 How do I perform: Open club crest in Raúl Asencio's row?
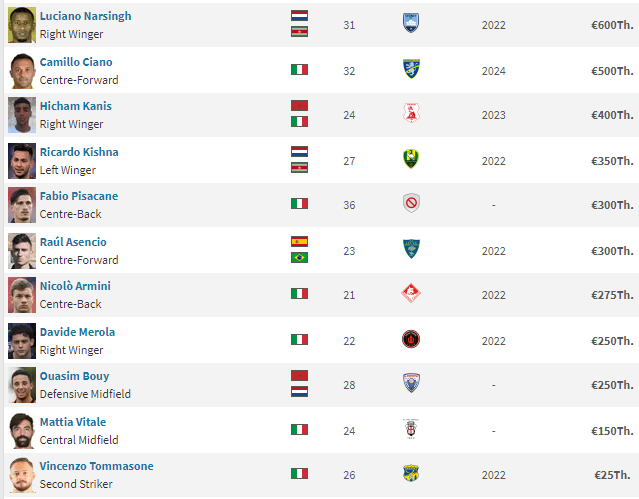click(411, 250)
